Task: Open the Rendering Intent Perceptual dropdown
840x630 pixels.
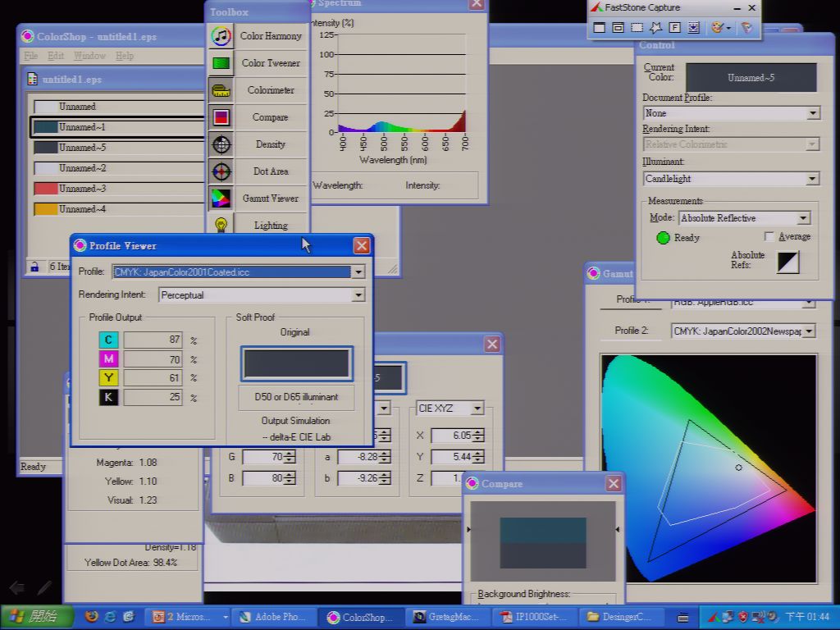Action: (358, 295)
